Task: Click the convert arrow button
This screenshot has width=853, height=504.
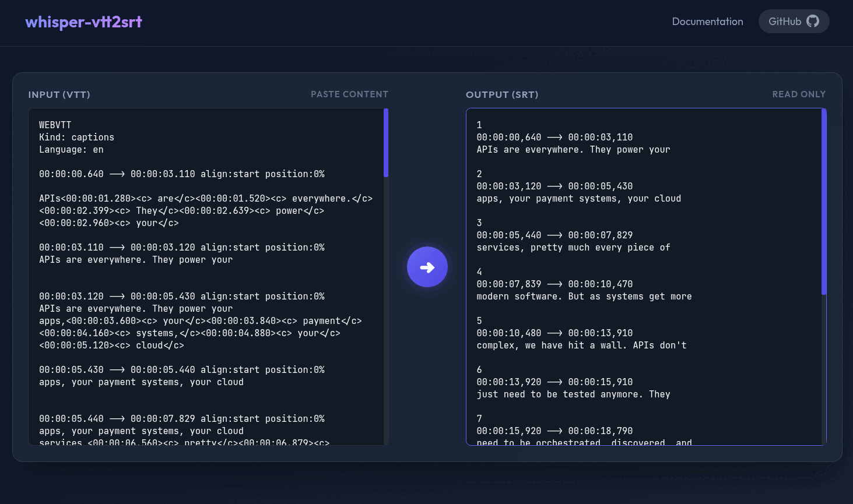Action: click(x=427, y=267)
